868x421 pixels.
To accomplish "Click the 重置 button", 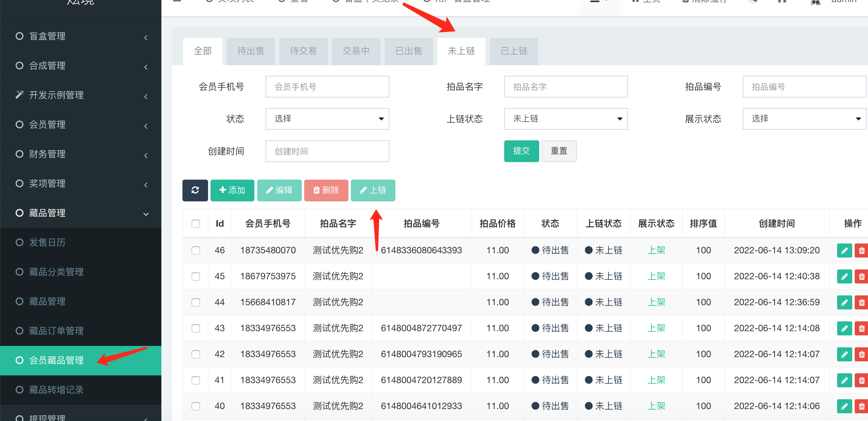I will tap(559, 151).
